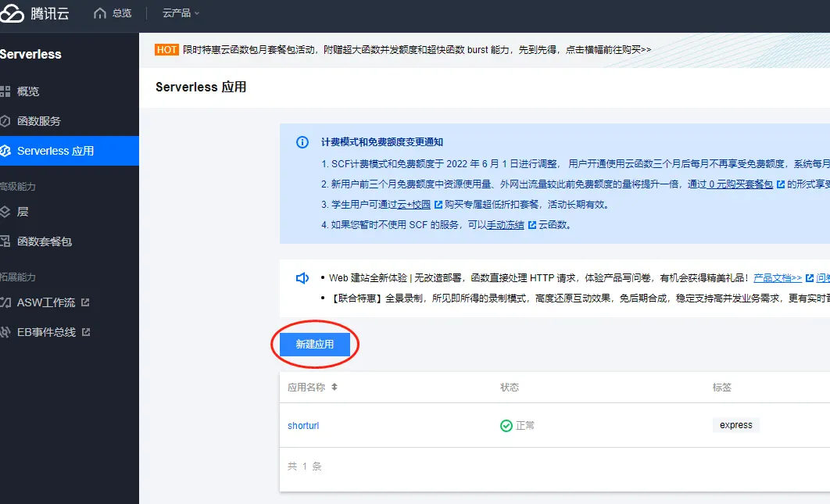Open the 云产品 dropdown menu

coord(181,13)
